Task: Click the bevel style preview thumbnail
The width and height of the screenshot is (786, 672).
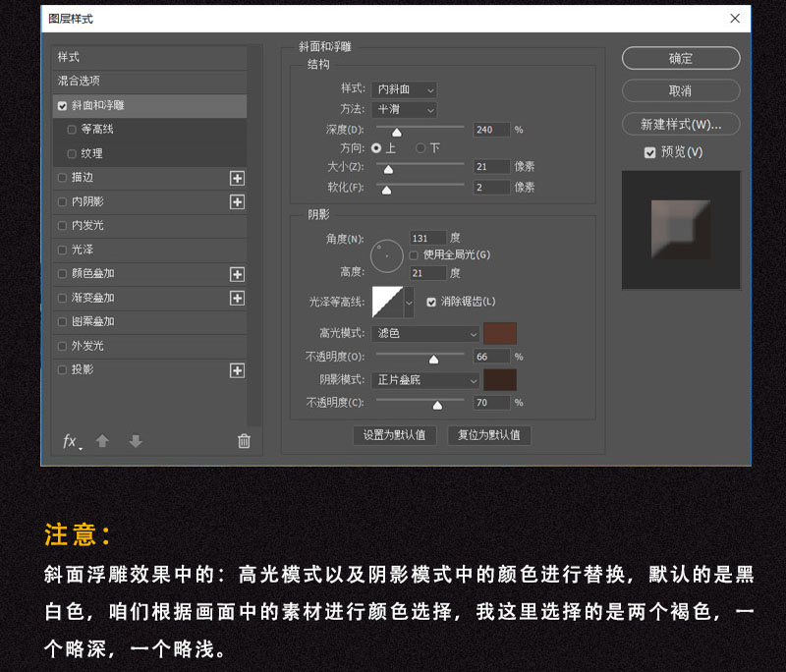Action: point(681,230)
